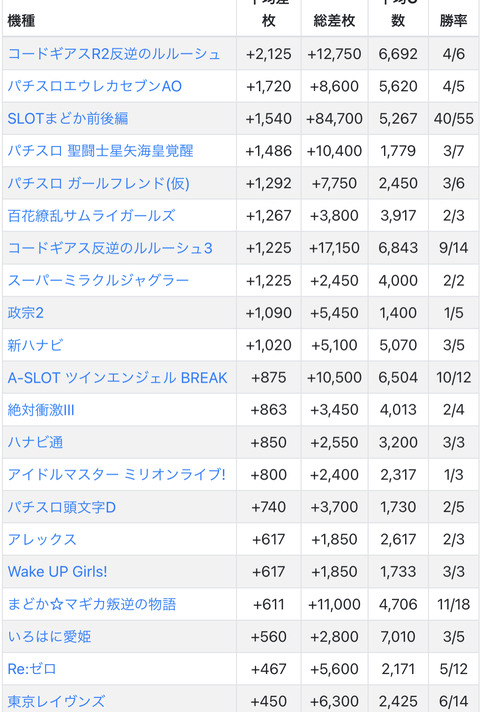480x712 pixels.
Task: Open コードギアスR2反逆のルルーシュ machine link
Action: tap(114, 54)
